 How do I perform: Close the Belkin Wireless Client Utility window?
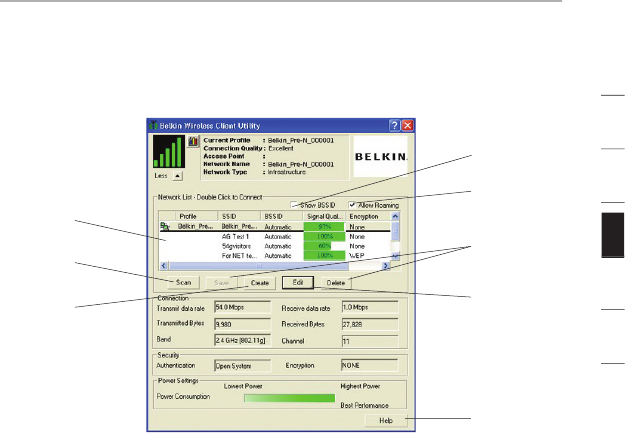407,126
